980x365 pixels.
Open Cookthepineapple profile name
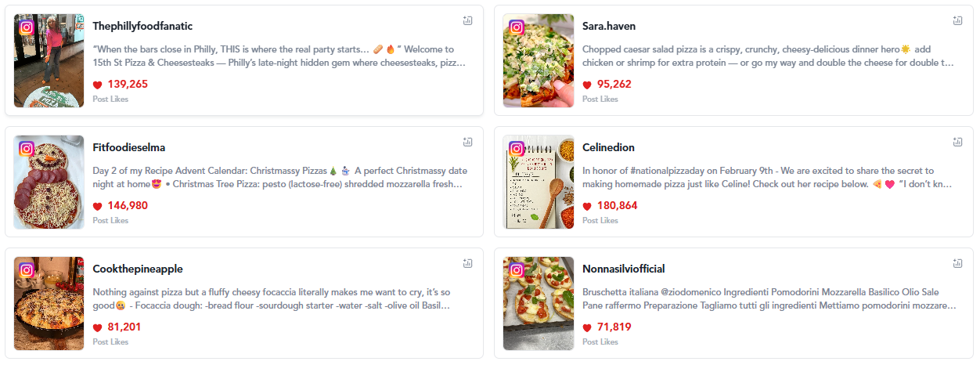138,269
